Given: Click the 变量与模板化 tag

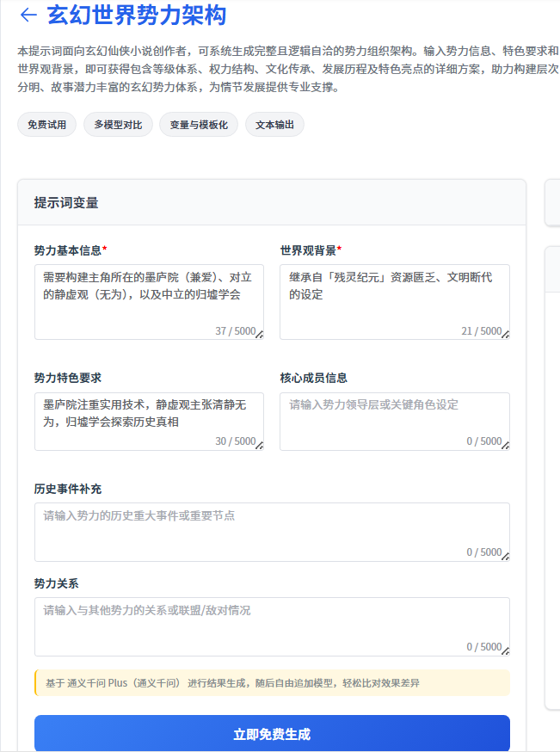Looking at the screenshot, I should [199, 125].
